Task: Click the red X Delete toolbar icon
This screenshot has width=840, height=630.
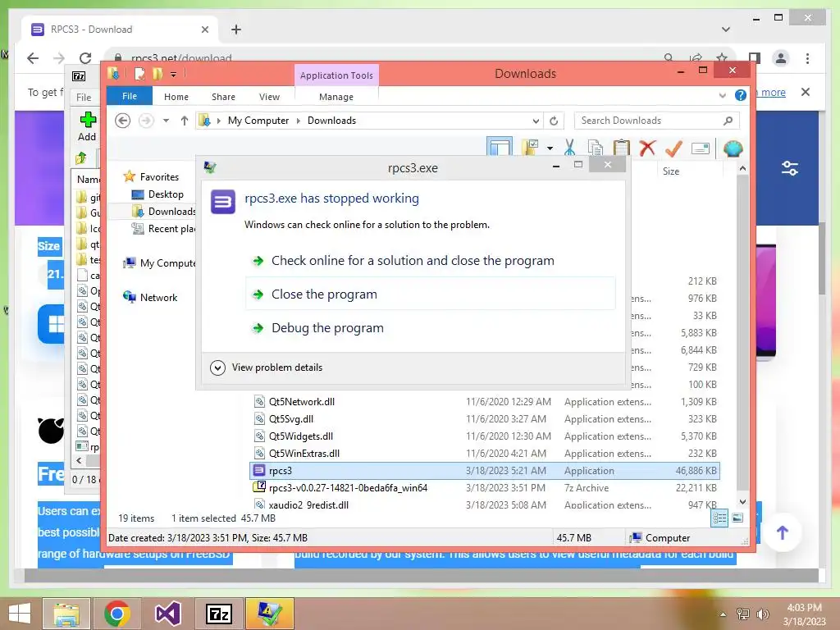Action: [x=647, y=148]
